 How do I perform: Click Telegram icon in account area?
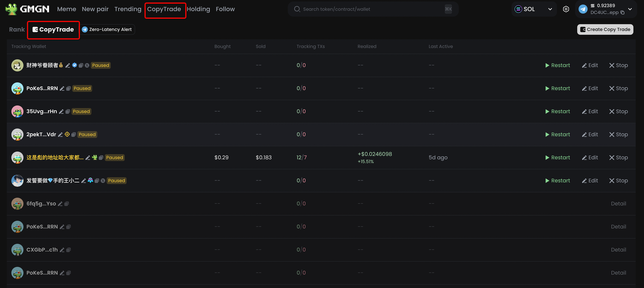click(583, 9)
